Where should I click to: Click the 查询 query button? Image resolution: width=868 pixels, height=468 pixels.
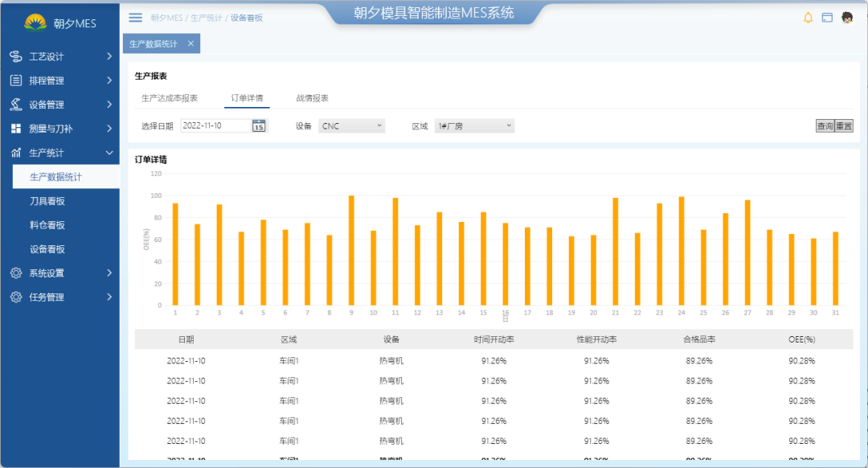pos(824,126)
